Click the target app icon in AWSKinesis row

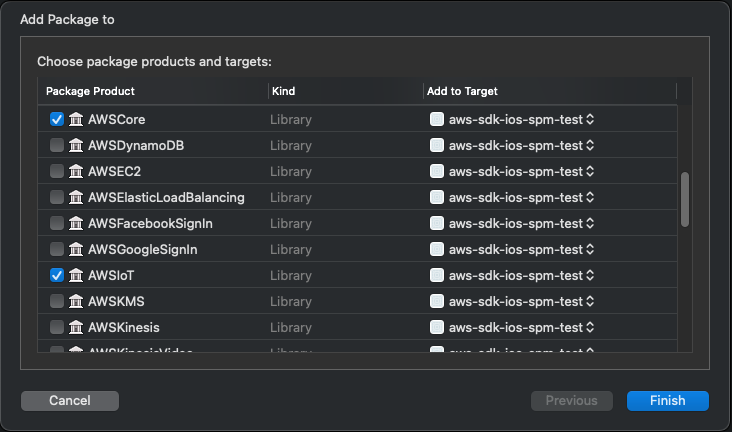437,327
